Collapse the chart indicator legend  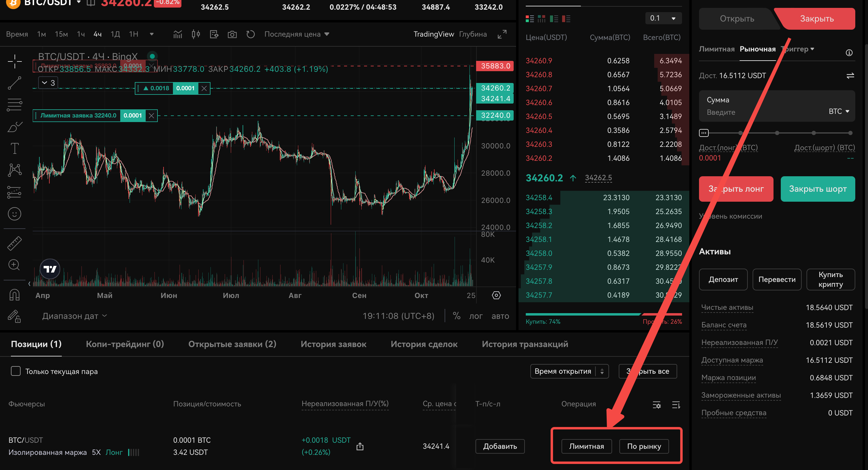click(x=48, y=83)
